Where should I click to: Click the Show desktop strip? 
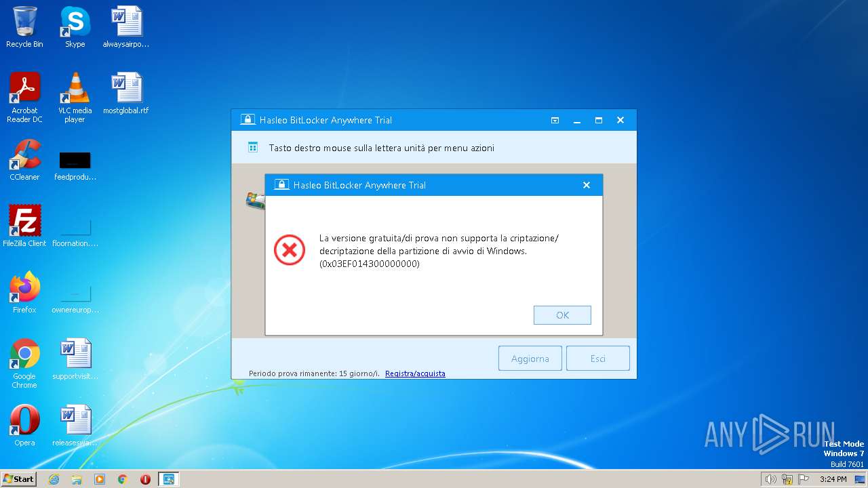(x=861, y=479)
